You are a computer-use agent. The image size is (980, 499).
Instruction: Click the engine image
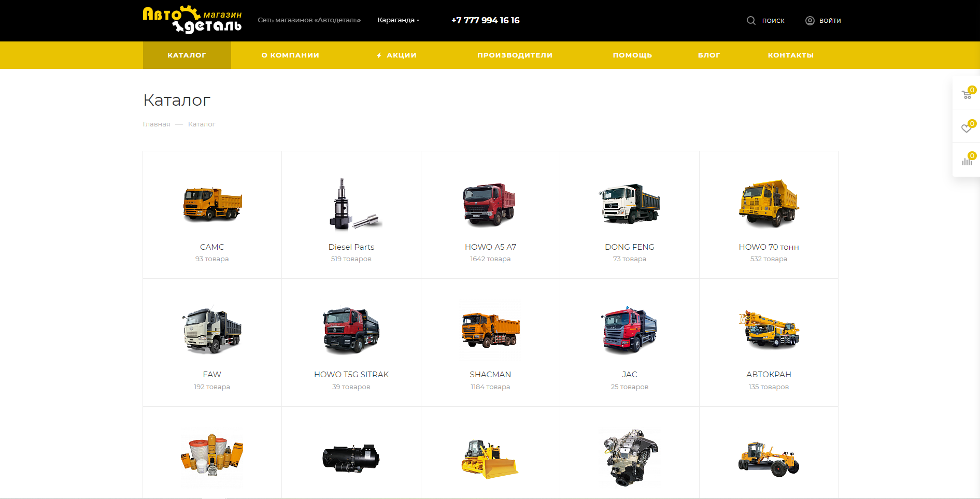630,458
